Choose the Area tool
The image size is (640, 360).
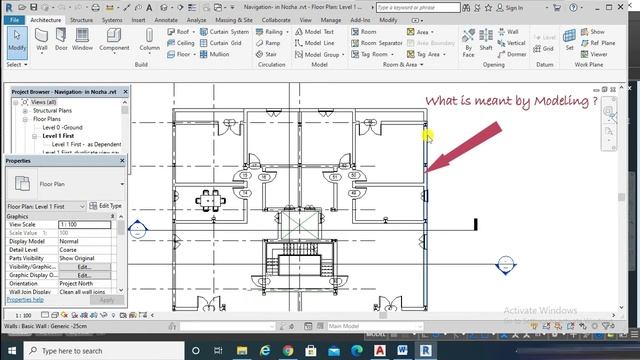pos(420,31)
